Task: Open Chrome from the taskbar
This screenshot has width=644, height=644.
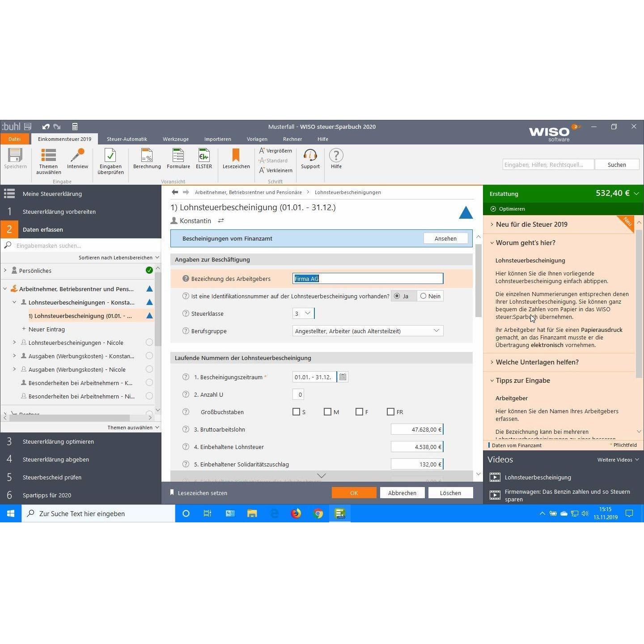Action: click(318, 513)
